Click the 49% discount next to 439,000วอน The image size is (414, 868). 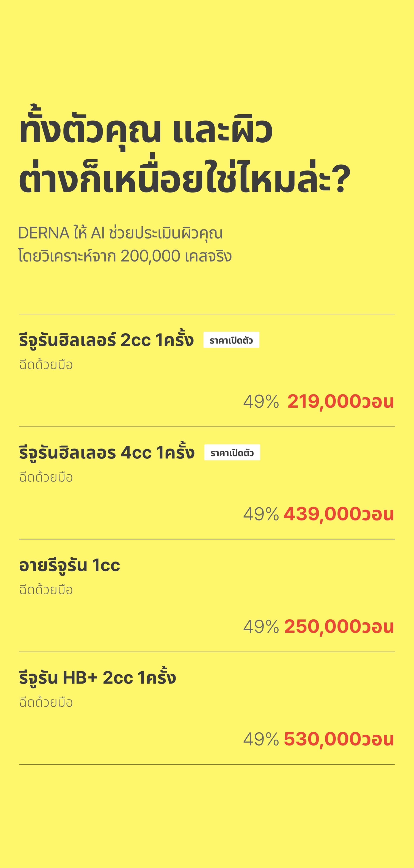click(x=261, y=514)
